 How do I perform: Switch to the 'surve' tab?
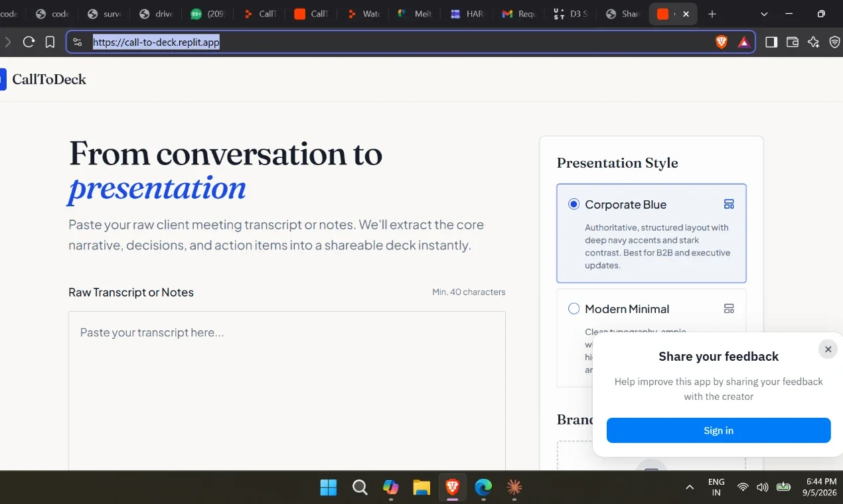(103, 14)
